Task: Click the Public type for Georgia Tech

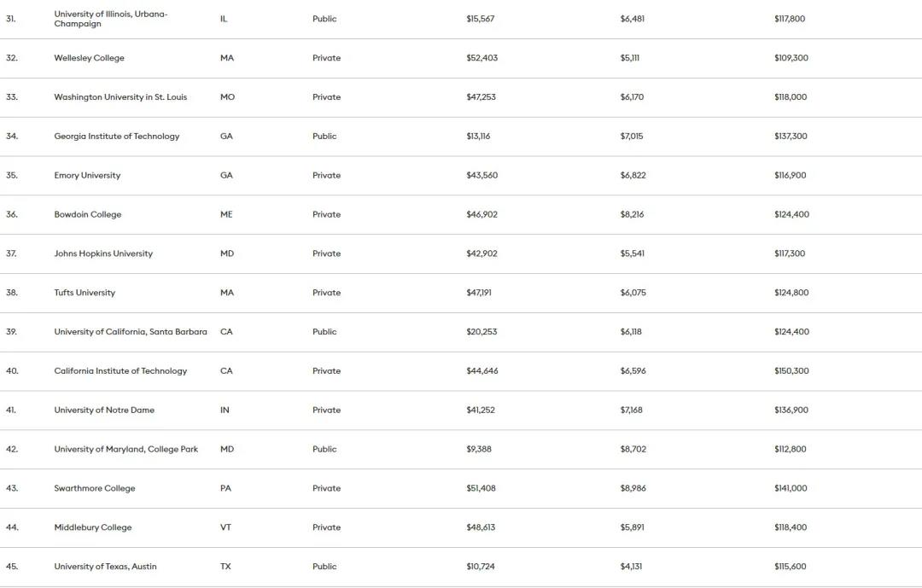Action: (324, 137)
